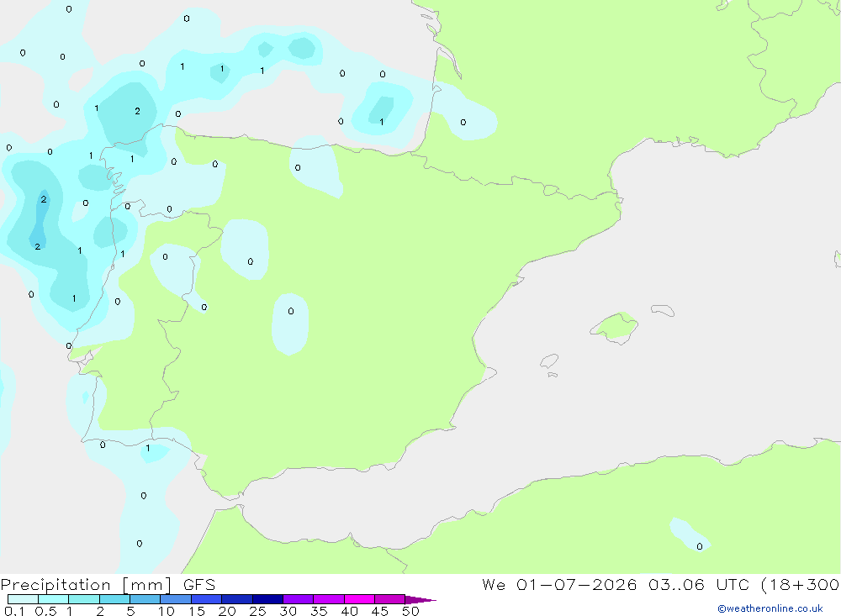Click the legend tick label '0.1'
Screen dimensions: 841x616
point(14,611)
